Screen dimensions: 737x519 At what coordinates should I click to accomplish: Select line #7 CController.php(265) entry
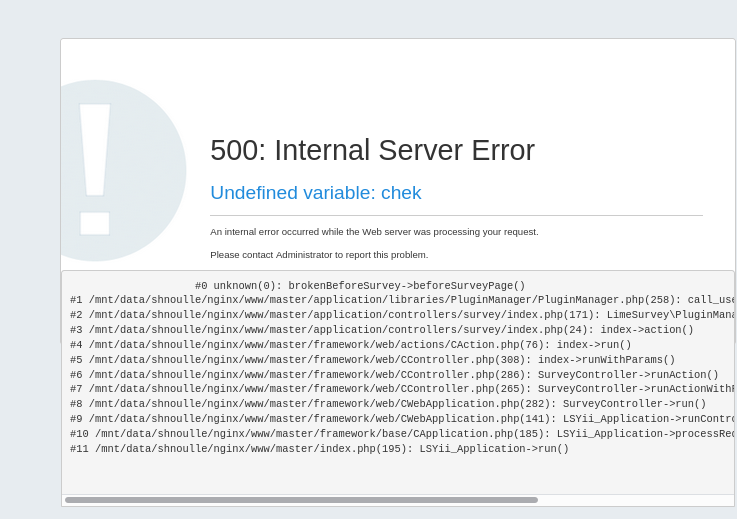coord(400,389)
